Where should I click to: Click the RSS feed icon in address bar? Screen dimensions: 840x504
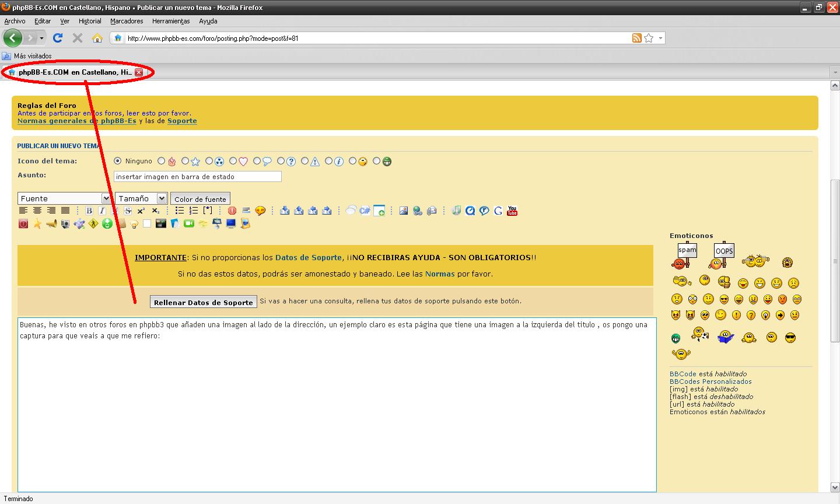636,37
